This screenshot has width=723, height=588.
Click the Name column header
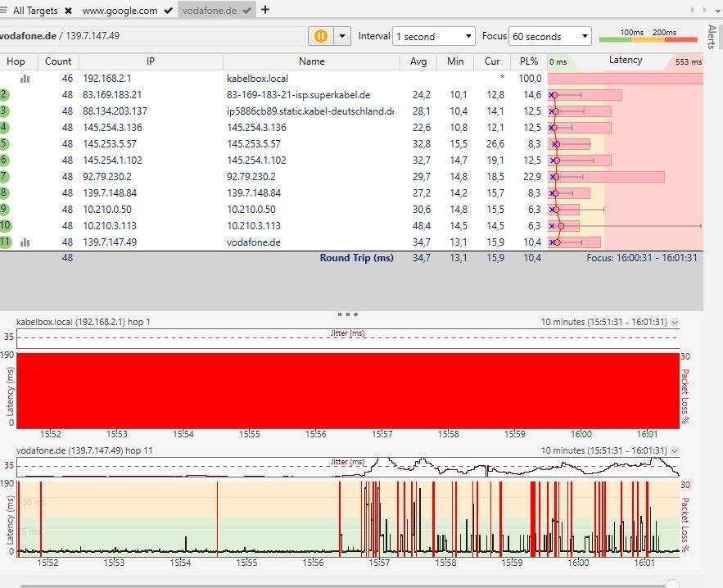click(312, 61)
